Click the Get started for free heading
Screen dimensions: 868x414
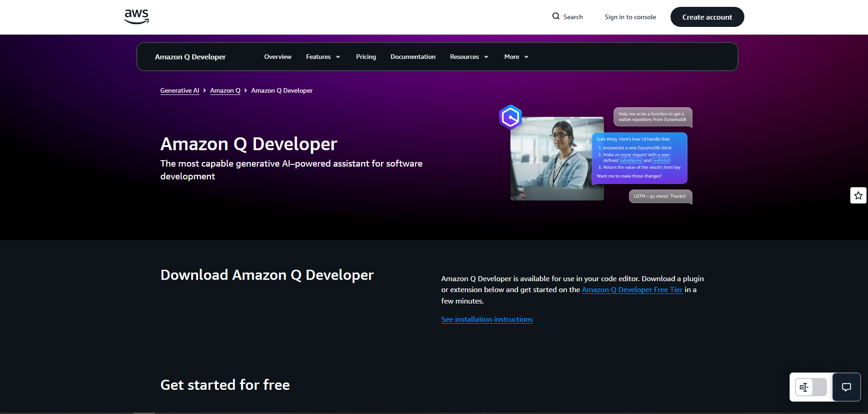click(225, 385)
